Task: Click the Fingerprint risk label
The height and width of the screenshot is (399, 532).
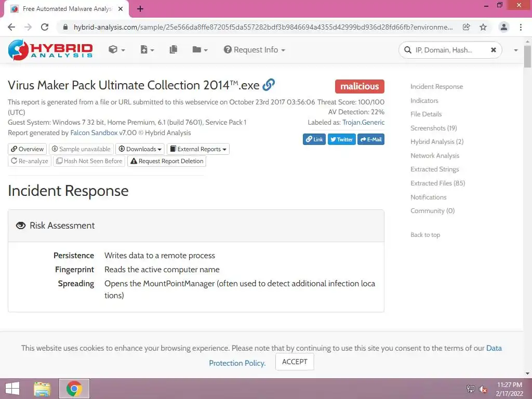Action: coord(75,270)
